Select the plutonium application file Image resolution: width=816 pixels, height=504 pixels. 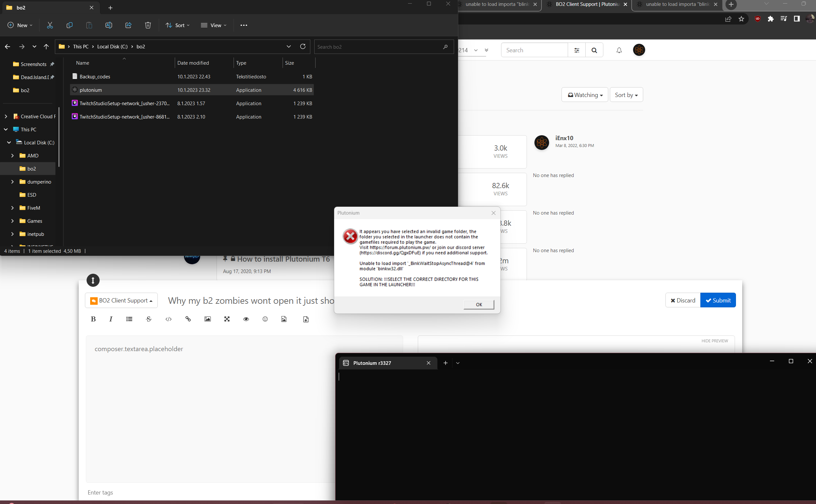tap(192, 90)
